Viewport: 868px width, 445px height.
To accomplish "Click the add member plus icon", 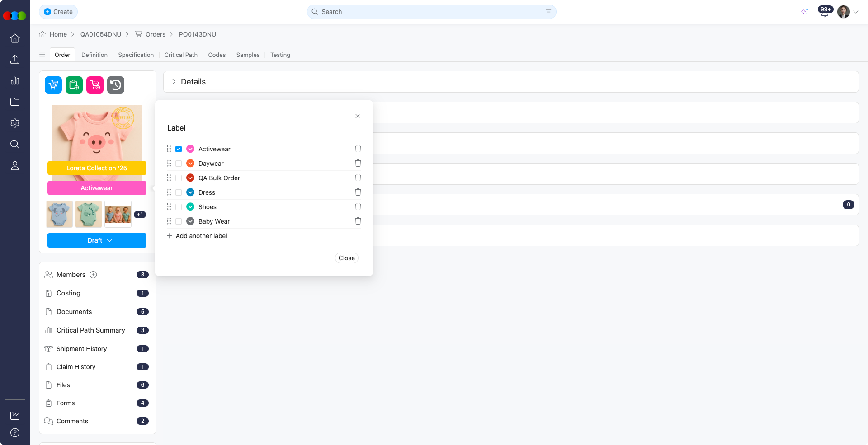I will pos(93,275).
